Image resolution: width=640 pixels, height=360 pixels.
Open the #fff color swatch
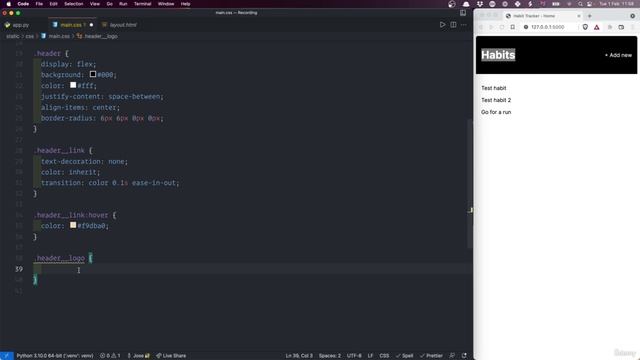(x=73, y=85)
